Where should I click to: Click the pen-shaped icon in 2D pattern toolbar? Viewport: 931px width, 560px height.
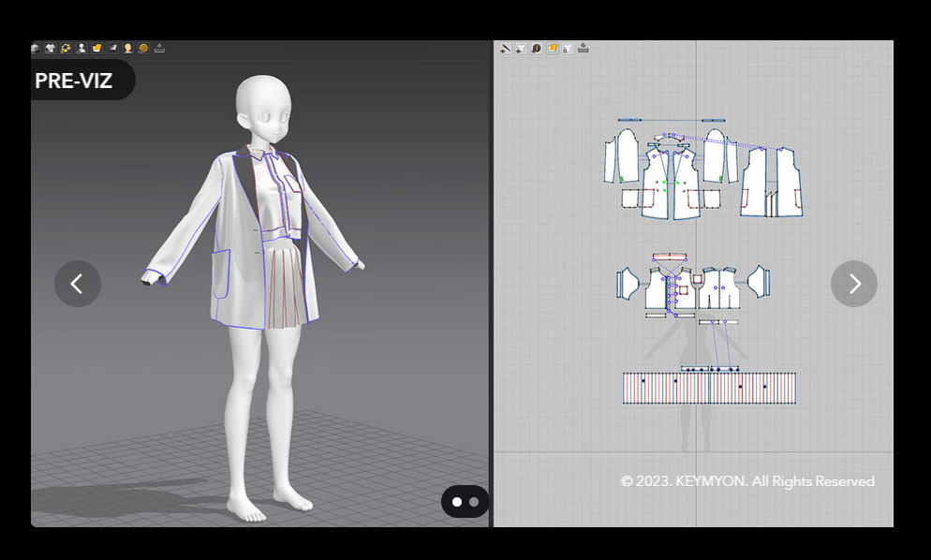point(505,48)
